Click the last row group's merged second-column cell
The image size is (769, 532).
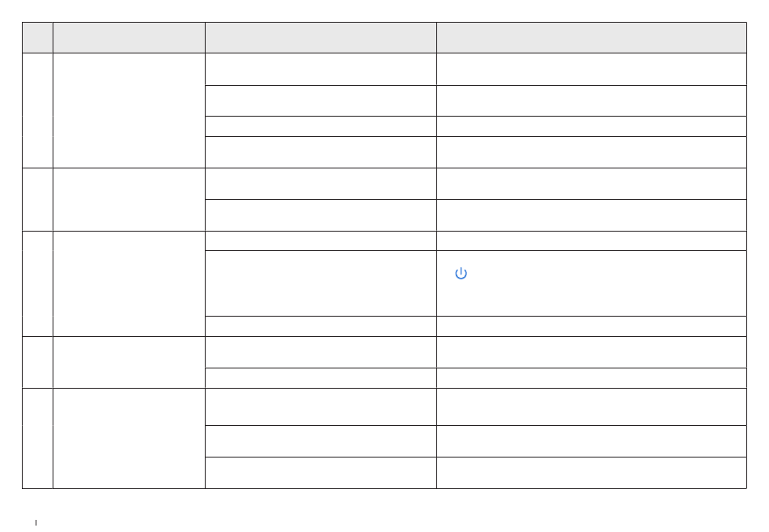point(129,438)
